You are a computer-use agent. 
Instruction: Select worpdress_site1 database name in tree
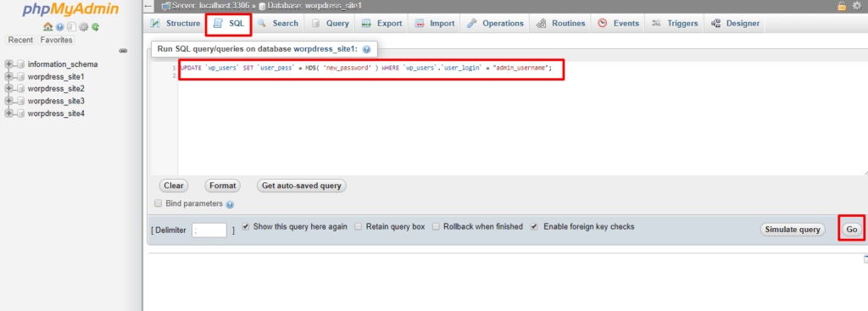point(56,76)
